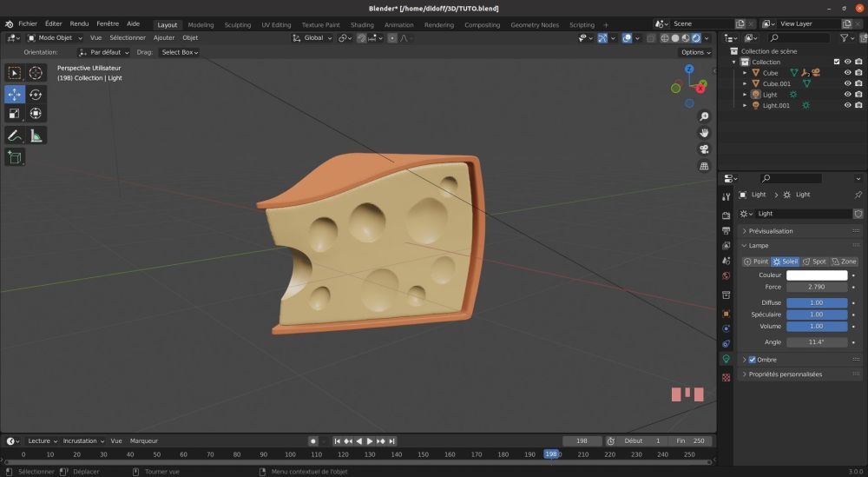Open the Render properties tab icon
The height and width of the screenshot is (477, 868).
click(x=727, y=215)
